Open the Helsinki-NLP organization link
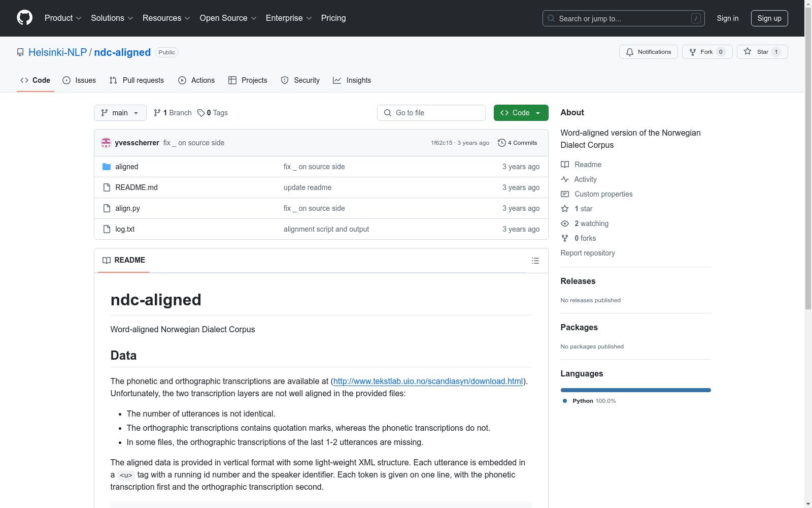This screenshot has width=812, height=508. point(58,52)
